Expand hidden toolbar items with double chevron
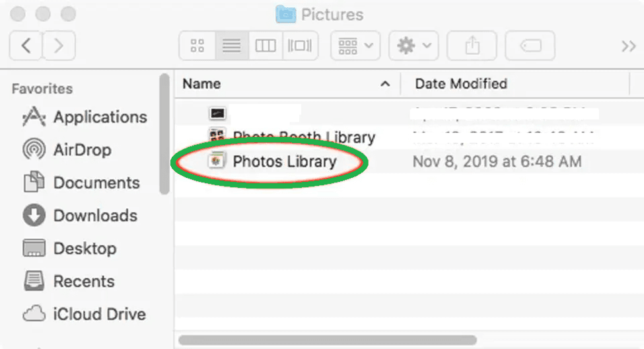Screen dimensions: 644x349 point(628,46)
